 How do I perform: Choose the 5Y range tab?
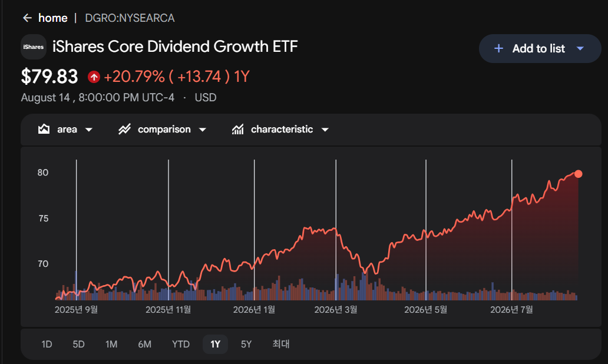point(246,344)
